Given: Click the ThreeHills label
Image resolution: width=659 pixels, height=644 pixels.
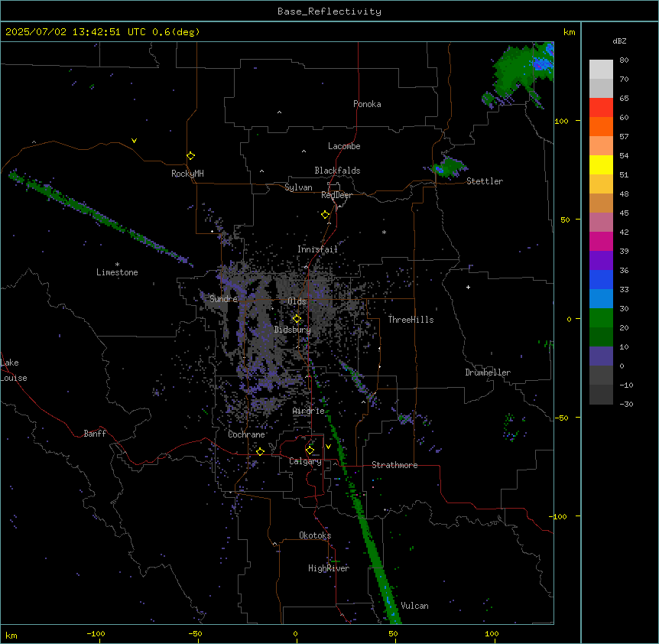Looking at the screenshot, I should point(411,320).
